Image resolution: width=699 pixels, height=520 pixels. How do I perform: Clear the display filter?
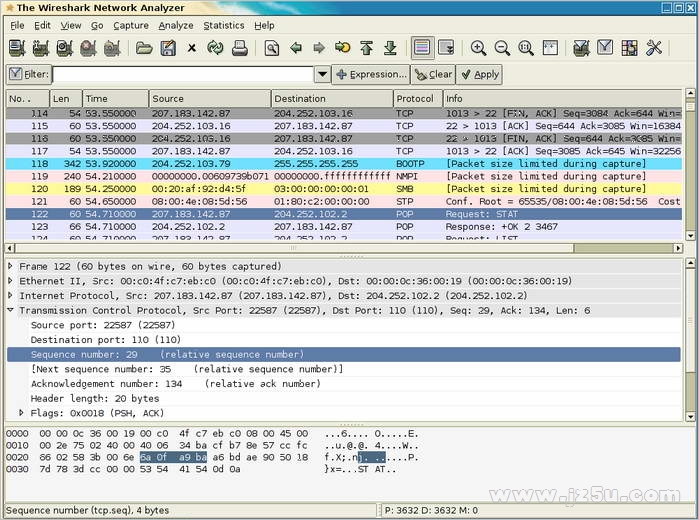[x=433, y=74]
